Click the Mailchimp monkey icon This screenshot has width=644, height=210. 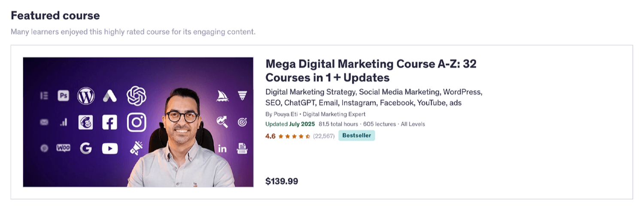pos(86,122)
